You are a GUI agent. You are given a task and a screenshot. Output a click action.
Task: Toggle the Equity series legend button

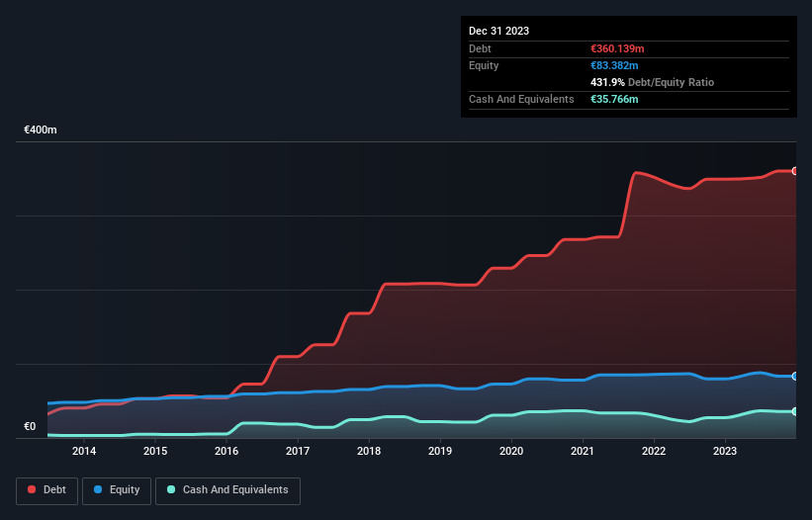pos(117,490)
